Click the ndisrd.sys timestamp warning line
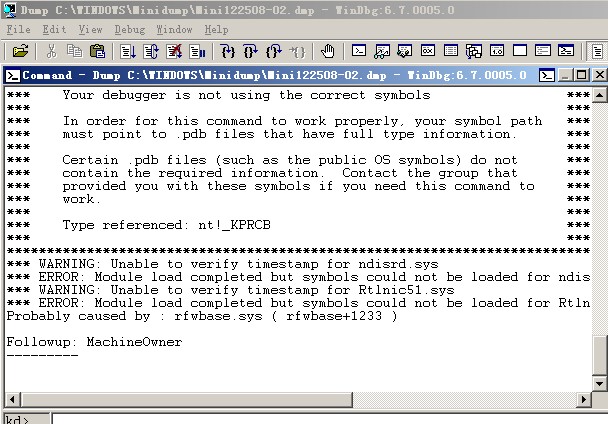608x424 pixels. [x=222, y=264]
